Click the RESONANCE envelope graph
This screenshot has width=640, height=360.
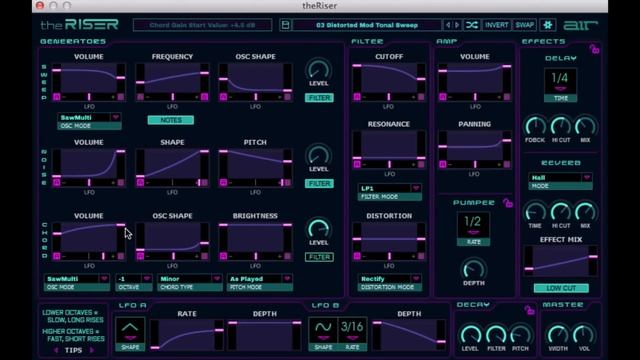pos(389,146)
